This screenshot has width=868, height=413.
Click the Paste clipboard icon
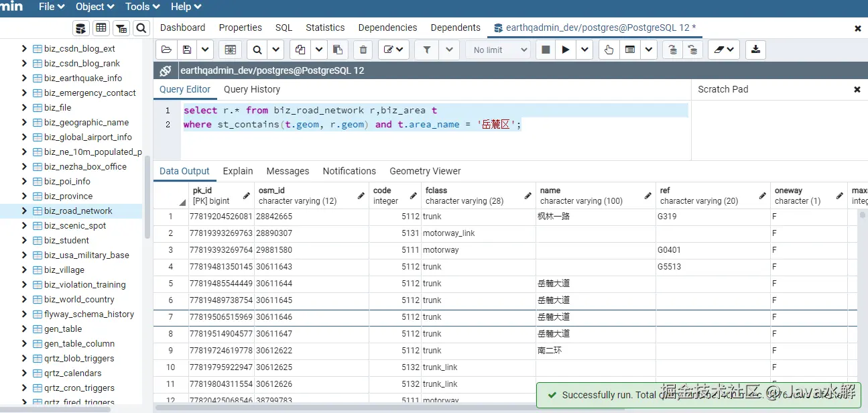point(338,50)
